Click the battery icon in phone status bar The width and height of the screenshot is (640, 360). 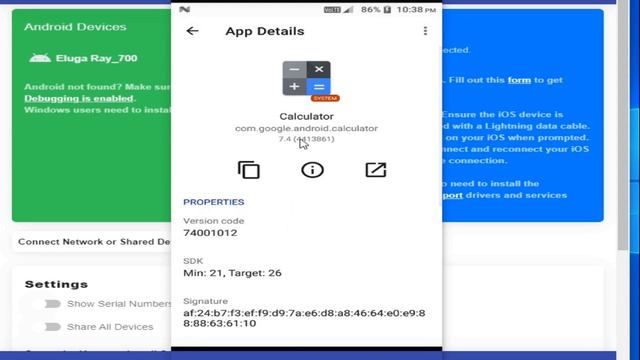tap(387, 9)
